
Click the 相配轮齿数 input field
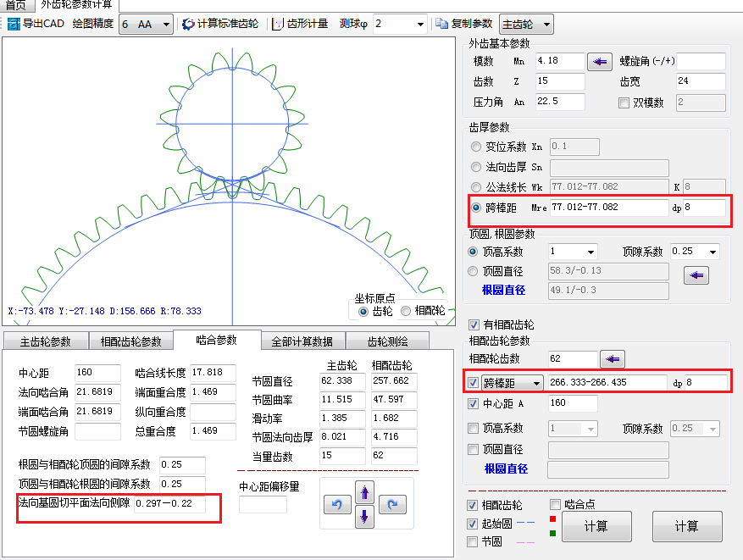coord(573,359)
